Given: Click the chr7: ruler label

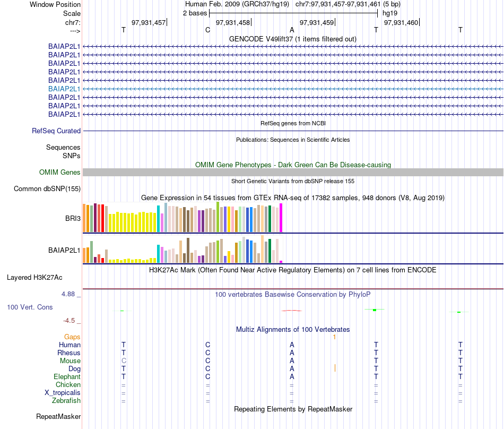Looking at the screenshot, I should (x=73, y=22).
